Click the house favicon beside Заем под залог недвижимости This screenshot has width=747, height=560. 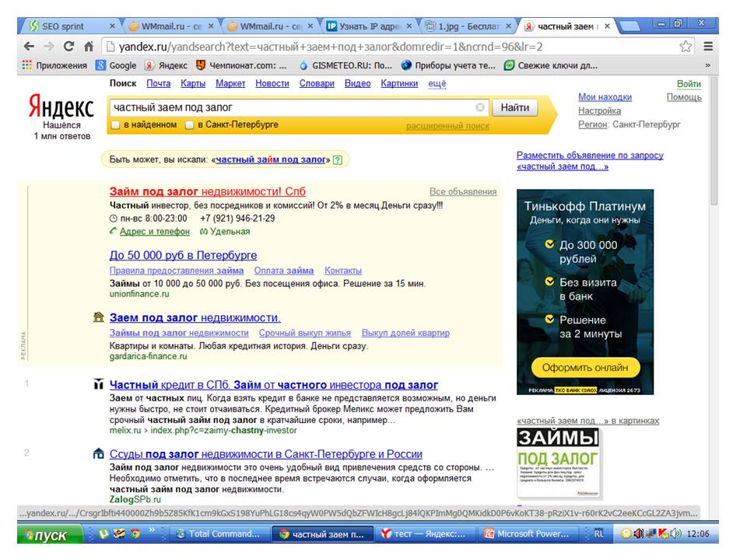coord(99,317)
